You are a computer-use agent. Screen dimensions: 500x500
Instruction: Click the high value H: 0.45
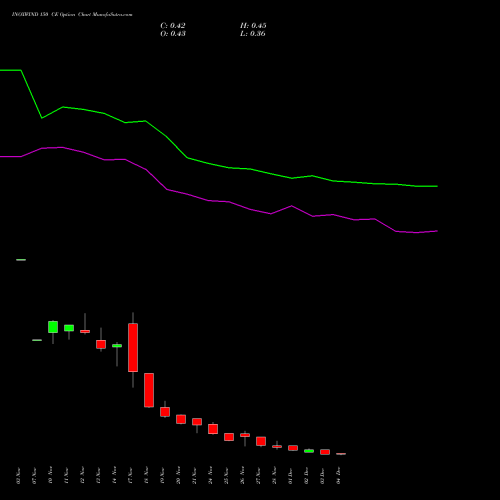point(253,26)
